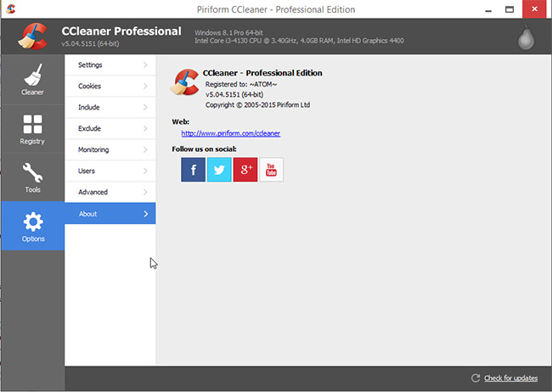The height and width of the screenshot is (392, 552).
Task: Click the title bar CCleaner icon
Action: 10,8
